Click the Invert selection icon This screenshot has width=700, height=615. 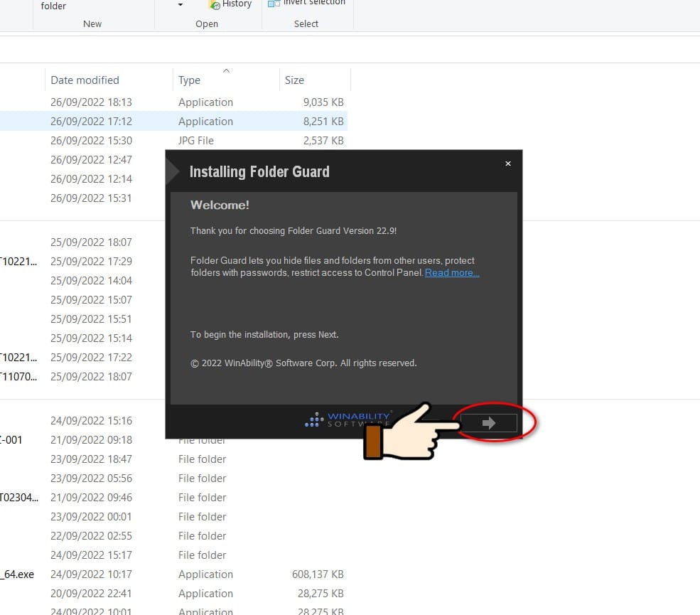click(x=274, y=4)
